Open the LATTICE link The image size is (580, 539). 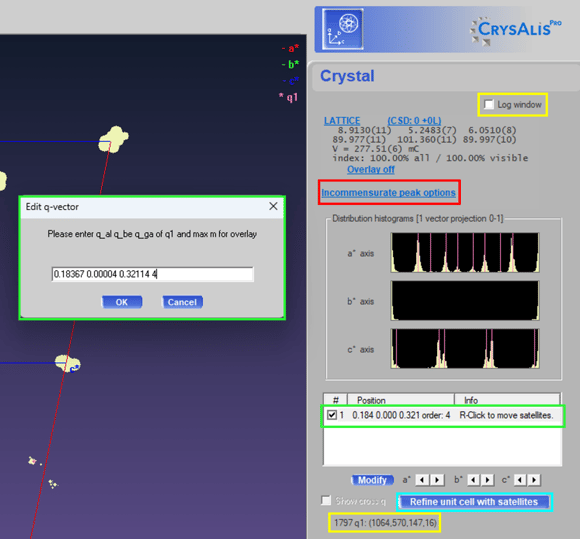tap(342, 121)
